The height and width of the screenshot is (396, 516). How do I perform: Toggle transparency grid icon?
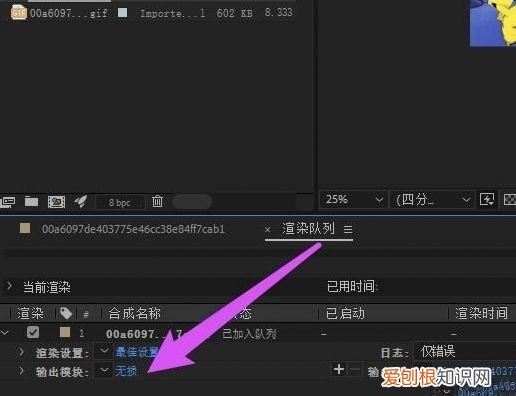[510, 200]
